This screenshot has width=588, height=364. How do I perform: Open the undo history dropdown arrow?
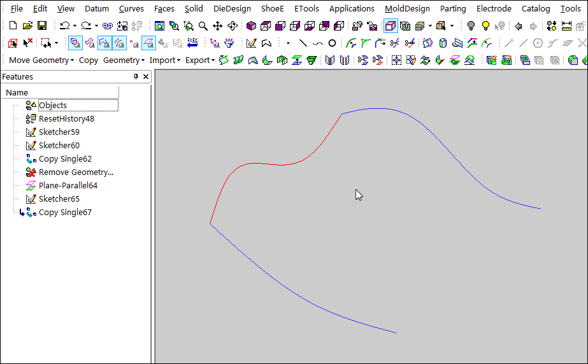[75, 26]
